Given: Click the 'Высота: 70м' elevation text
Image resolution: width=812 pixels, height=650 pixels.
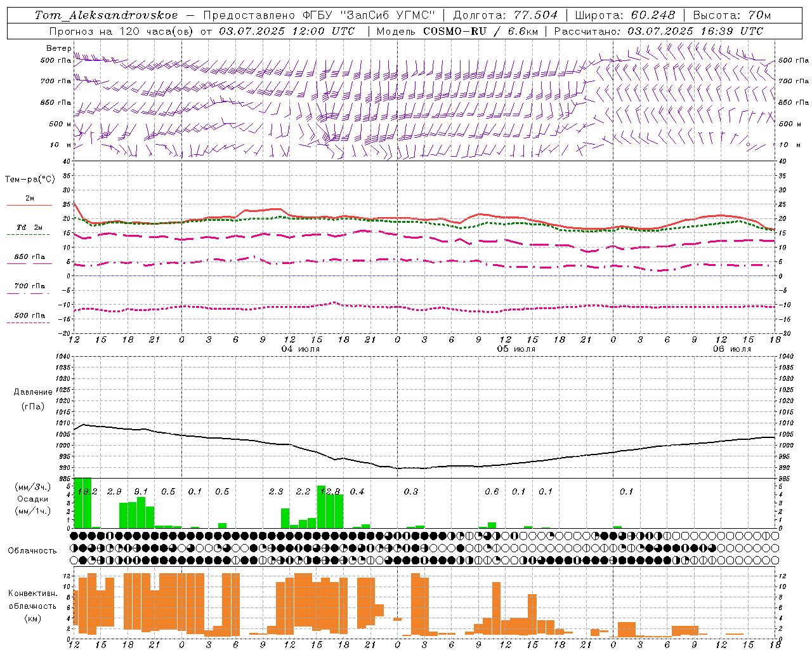Looking at the screenshot, I should click(731, 15).
